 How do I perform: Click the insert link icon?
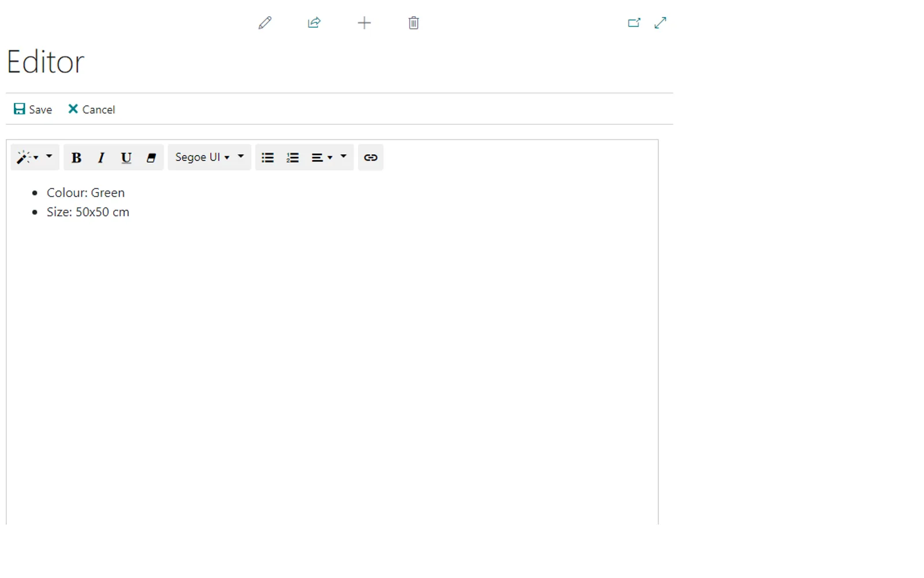tap(371, 158)
